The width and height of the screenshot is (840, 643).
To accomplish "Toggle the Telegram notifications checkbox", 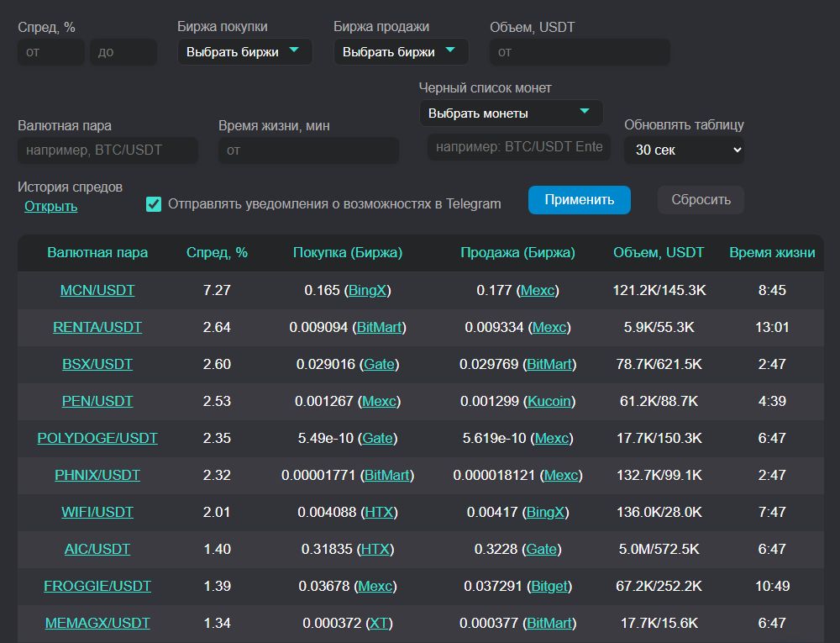I will [154, 204].
